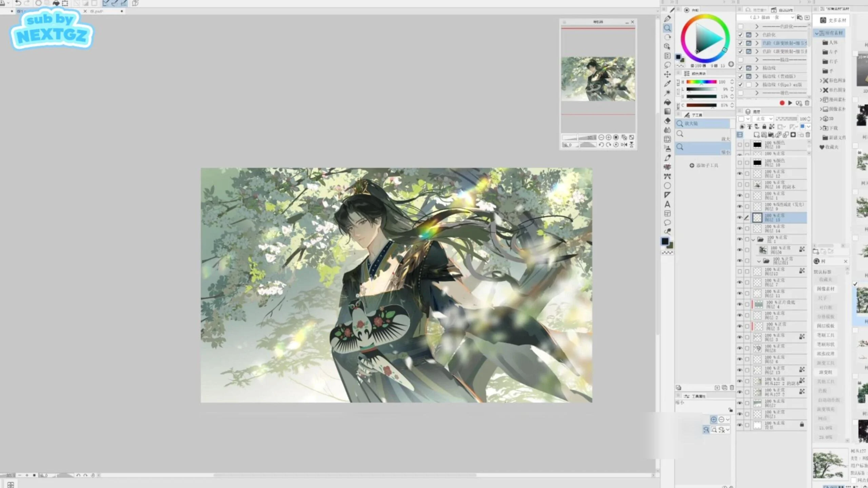Collapse the 图层组1 layer folder
868x488 pixels.
pos(759,261)
